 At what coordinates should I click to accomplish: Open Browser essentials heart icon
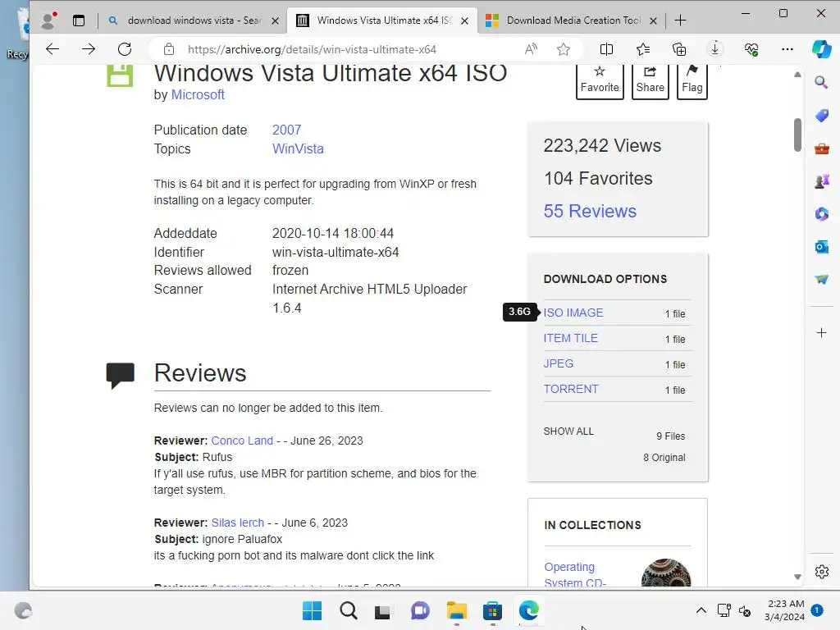pyautogui.click(x=751, y=49)
